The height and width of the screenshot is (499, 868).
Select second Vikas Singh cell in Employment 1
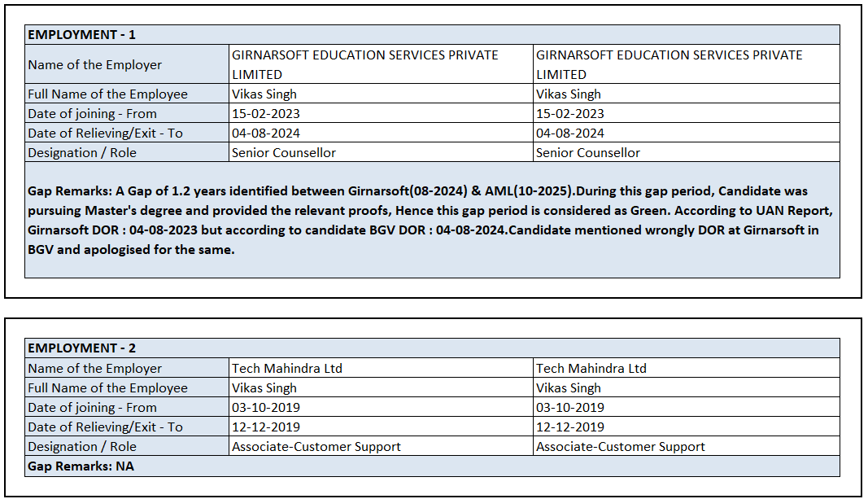click(687, 94)
